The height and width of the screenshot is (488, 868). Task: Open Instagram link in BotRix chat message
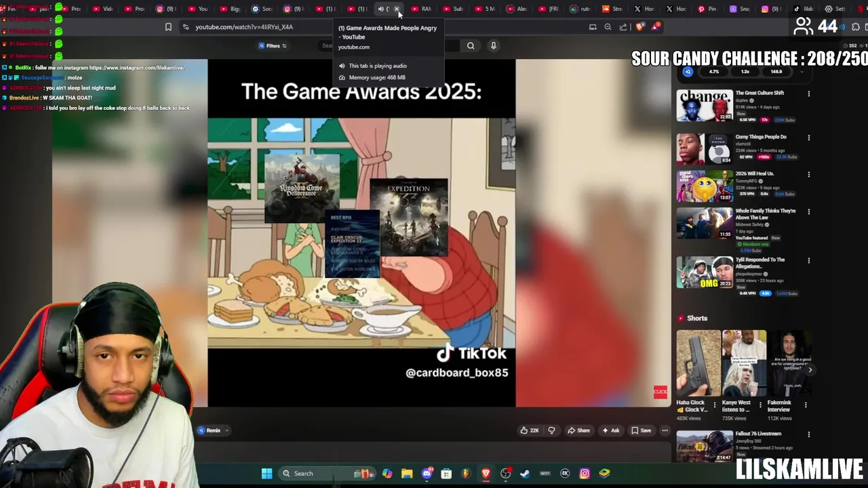click(x=137, y=68)
